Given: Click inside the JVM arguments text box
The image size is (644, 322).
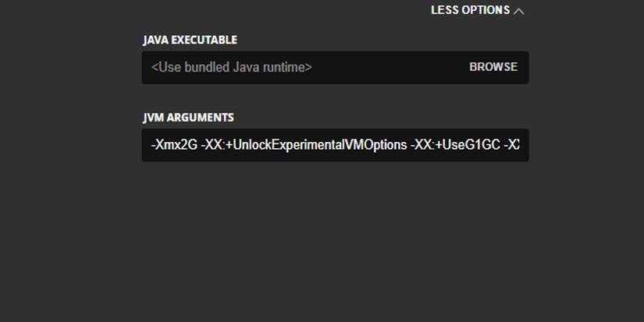Looking at the screenshot, I should (x=334, y=145).
